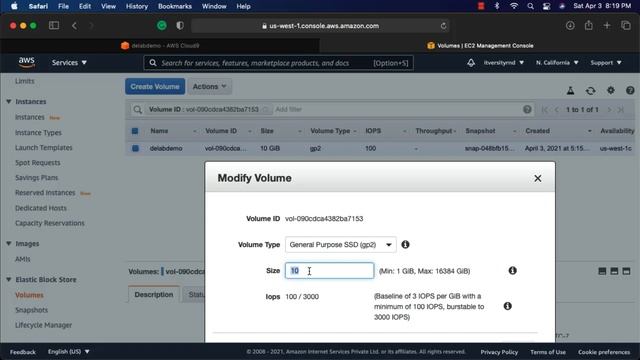Viewport: 640px width, 360px height.
Task: Click the Create Volume button
Action: coord(155,87)
